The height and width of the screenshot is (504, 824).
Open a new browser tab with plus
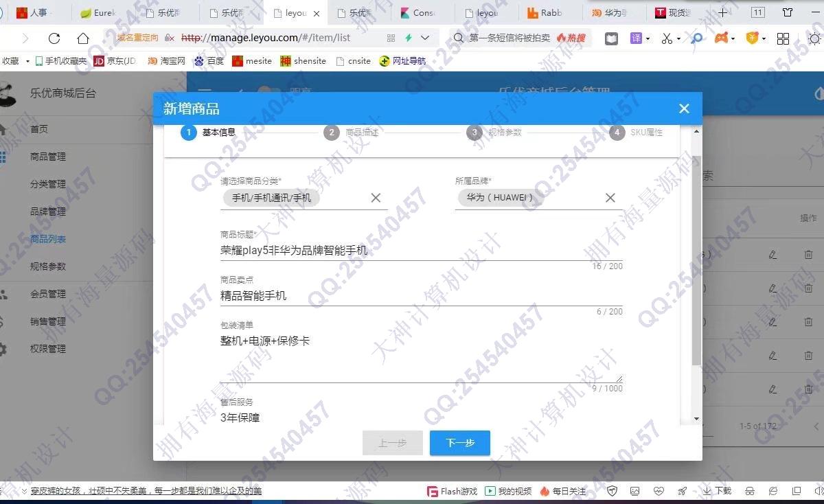[722, 12]
